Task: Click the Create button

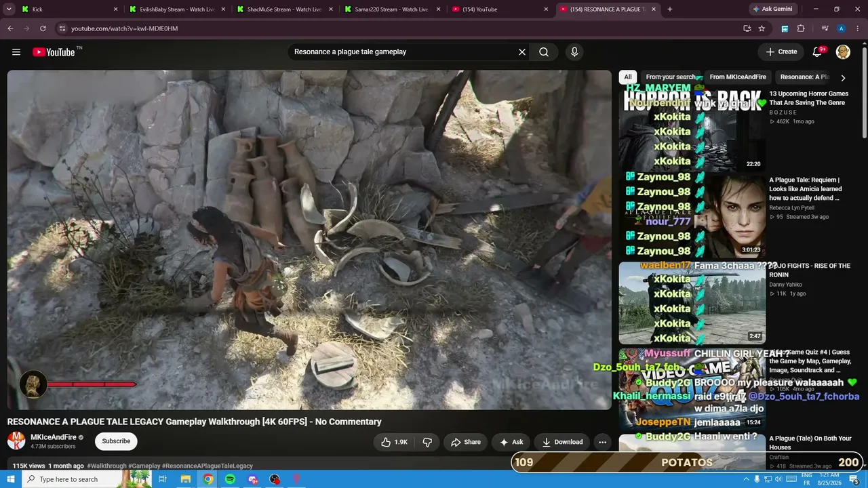Action: [781, 52]
